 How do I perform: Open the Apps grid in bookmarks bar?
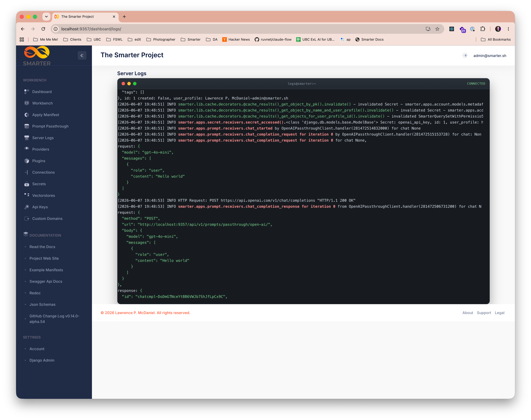pos(22,40)
